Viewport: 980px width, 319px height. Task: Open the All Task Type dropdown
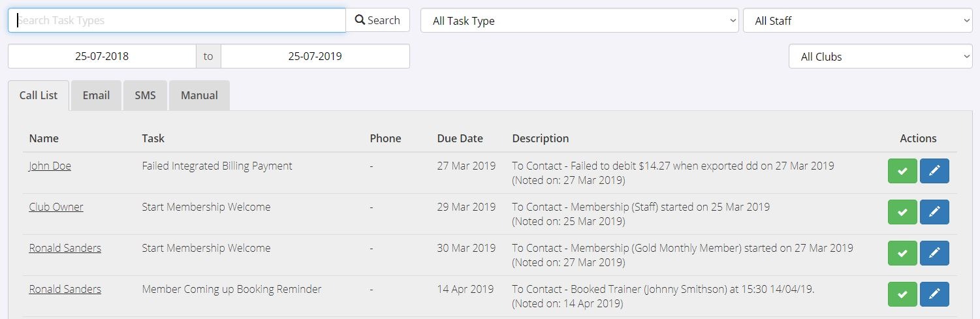coord(579,20)
